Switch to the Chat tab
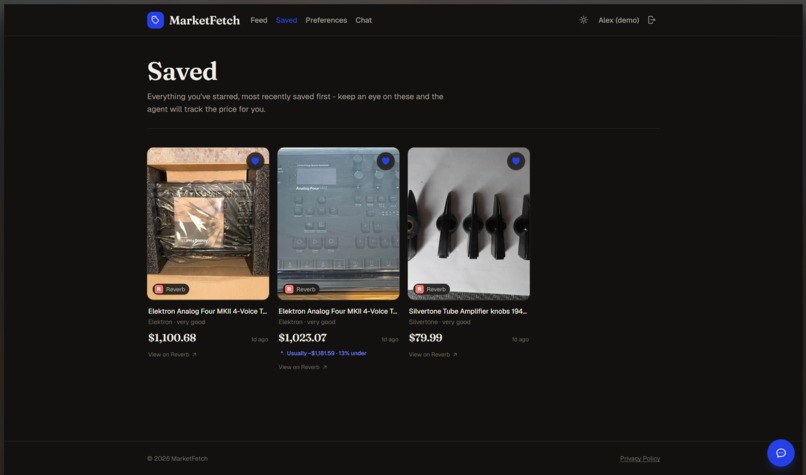Viewport: 806px width, 475px height. [363, 20]
